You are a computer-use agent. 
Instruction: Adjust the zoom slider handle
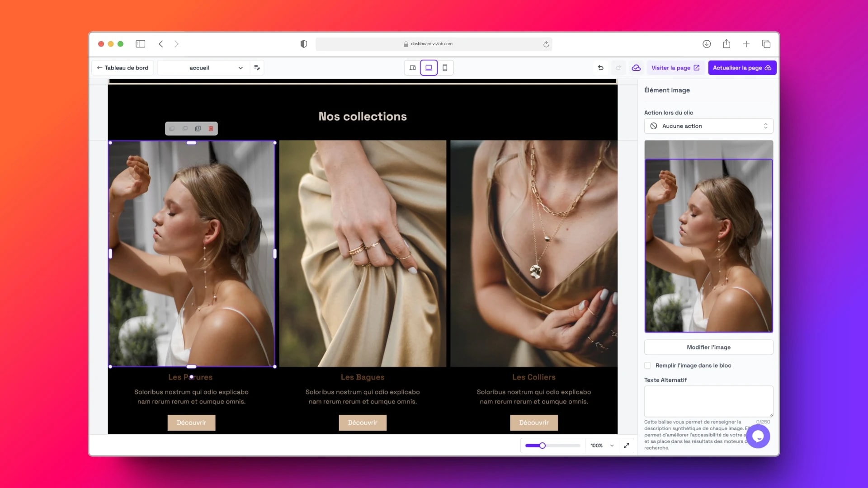click(542, 446)
